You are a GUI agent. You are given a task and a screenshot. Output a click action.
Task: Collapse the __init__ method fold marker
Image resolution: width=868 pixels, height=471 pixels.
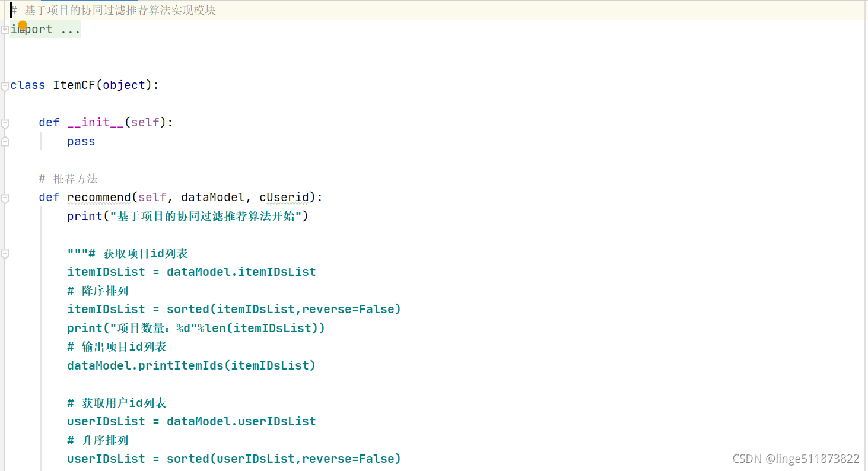[x=5, y=123]
